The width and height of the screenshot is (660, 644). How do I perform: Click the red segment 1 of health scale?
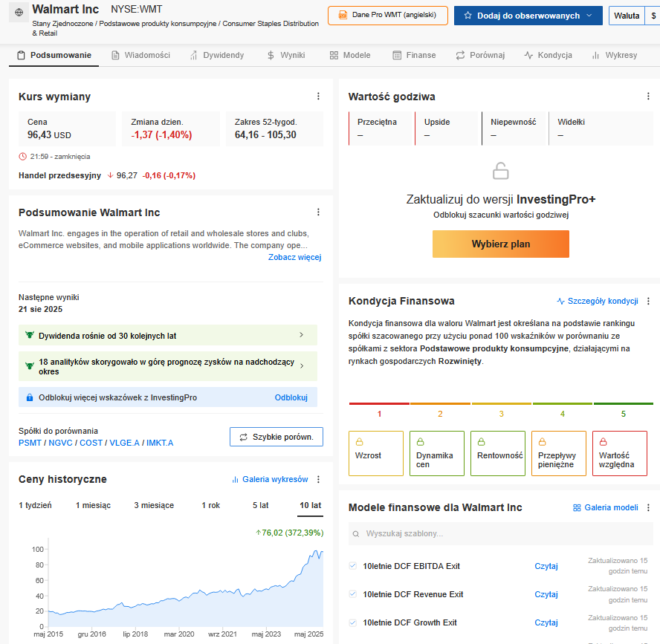[379, 404]
